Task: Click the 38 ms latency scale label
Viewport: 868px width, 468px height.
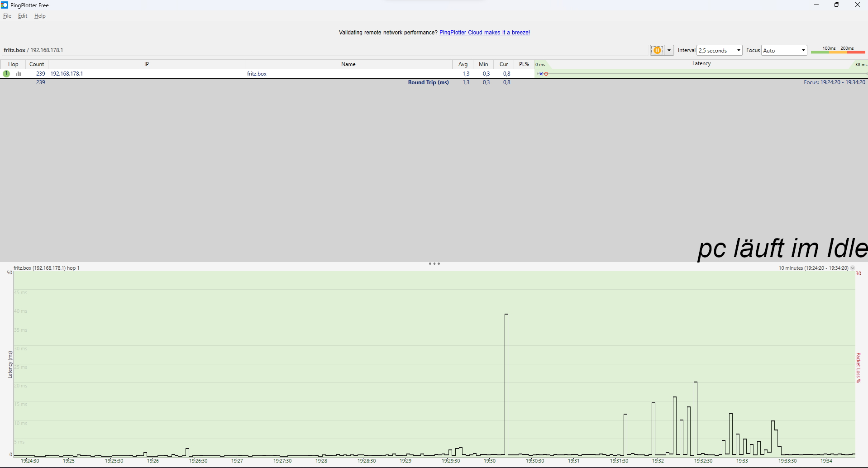Action: point(861,65)
